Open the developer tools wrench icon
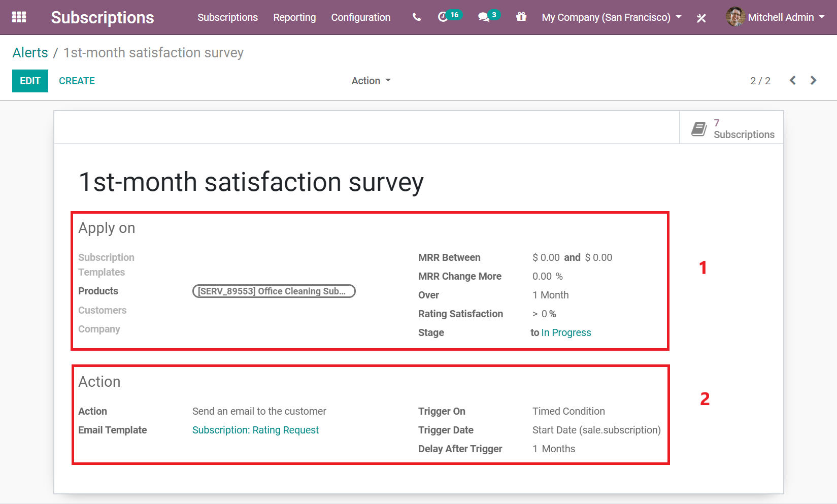 pyautogui.click(x=701, y=17)
